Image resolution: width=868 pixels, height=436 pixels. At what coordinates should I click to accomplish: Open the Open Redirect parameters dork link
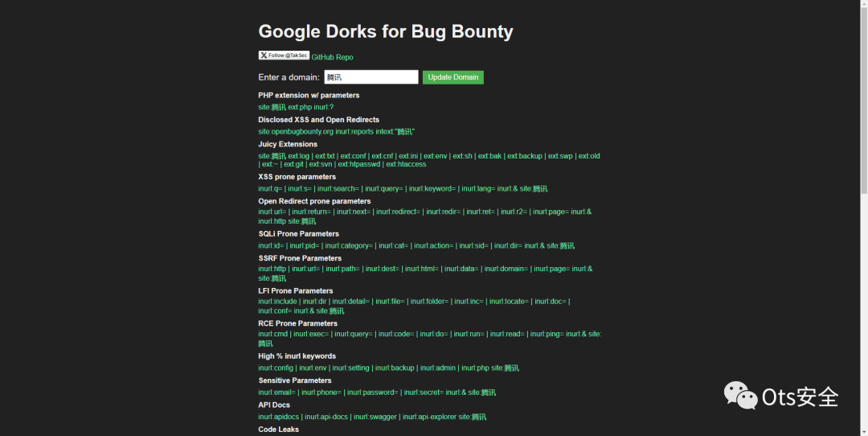point(424,216)
